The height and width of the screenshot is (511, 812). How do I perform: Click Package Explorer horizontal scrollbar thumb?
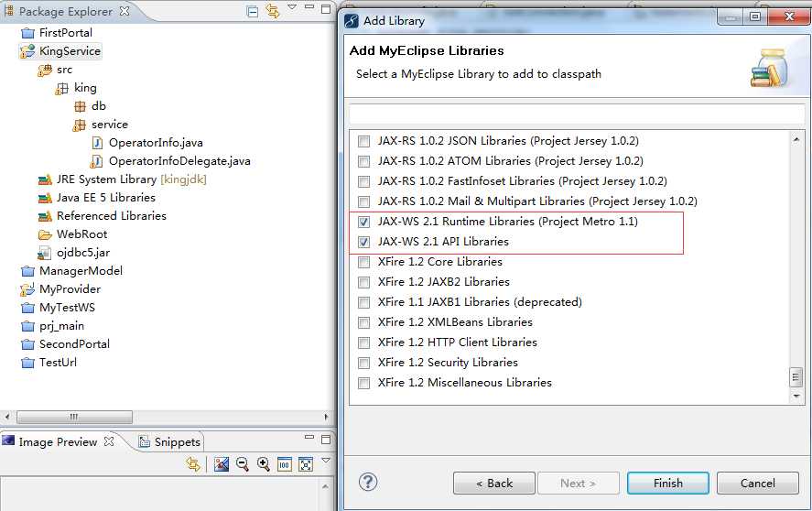74,417
